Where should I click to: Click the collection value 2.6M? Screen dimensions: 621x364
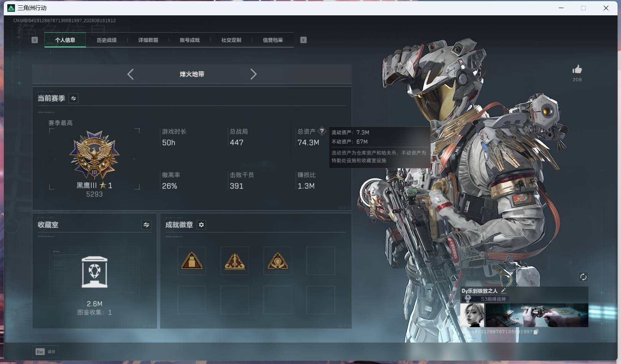point(94,304)
